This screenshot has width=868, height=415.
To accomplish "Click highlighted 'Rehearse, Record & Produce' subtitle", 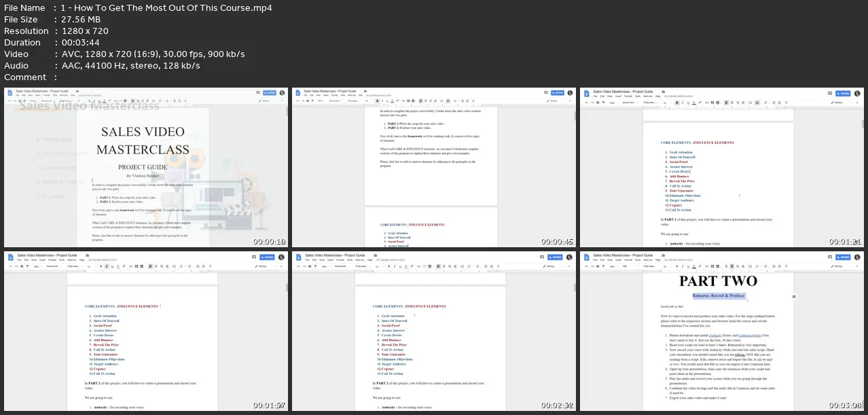I will (x=719, y=296).
